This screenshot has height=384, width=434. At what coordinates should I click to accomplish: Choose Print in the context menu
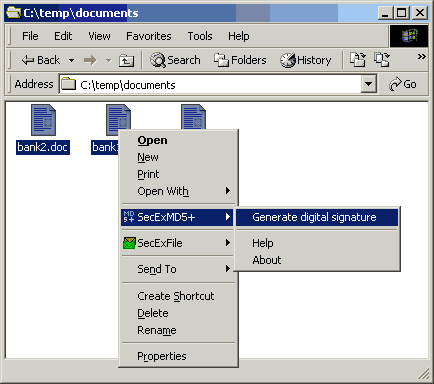pyautogui.click(x=179, y=174)
